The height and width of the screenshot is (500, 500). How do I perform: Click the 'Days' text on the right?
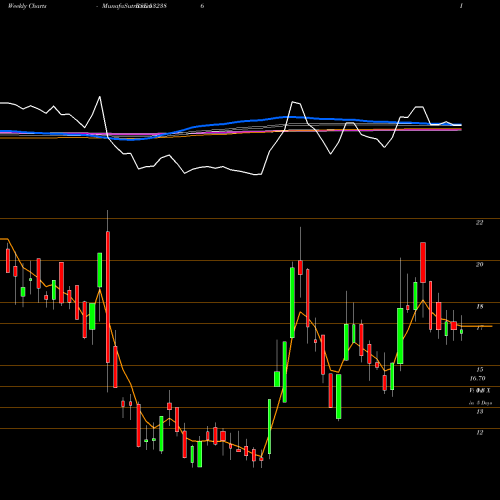487,403
